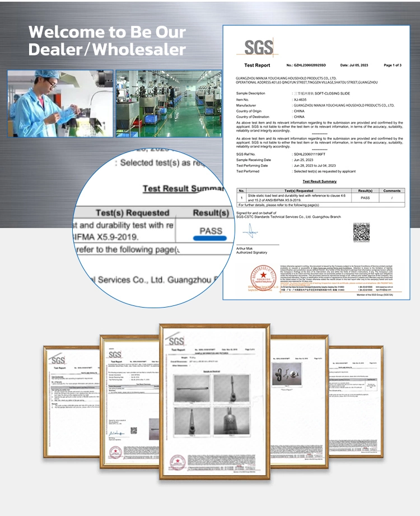Click enlarged "Test Result Summar" heading in the circle

[x=183, y=189]
